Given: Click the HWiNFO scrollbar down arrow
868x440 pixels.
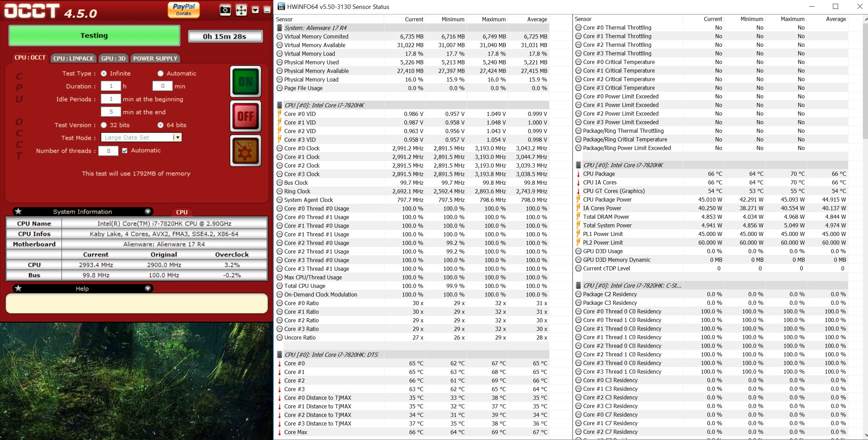Looking at the screenshot, I should point(865,435).
